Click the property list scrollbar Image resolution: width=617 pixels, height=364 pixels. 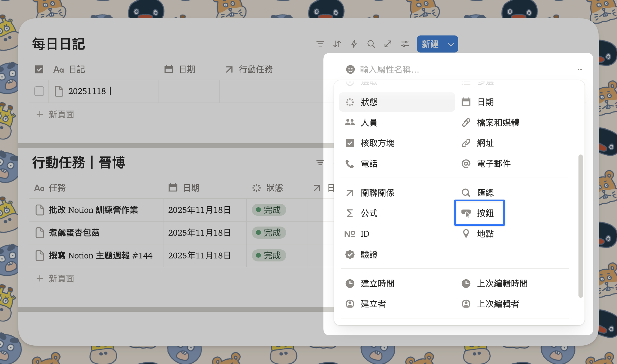pos(580,225)
